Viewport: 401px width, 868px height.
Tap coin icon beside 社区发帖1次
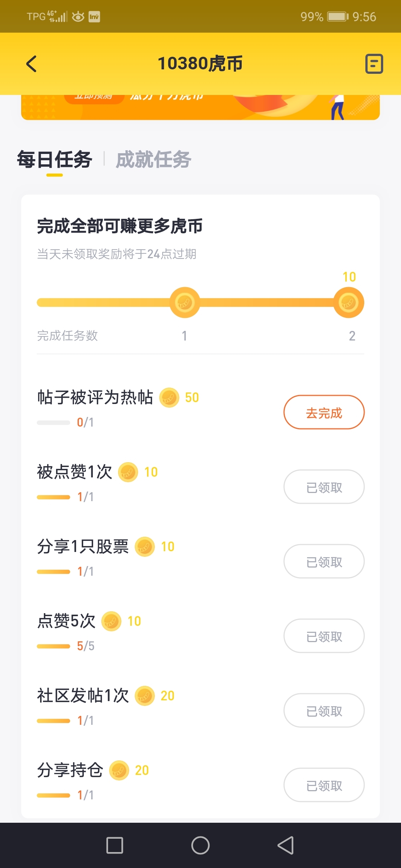(144, 696)
